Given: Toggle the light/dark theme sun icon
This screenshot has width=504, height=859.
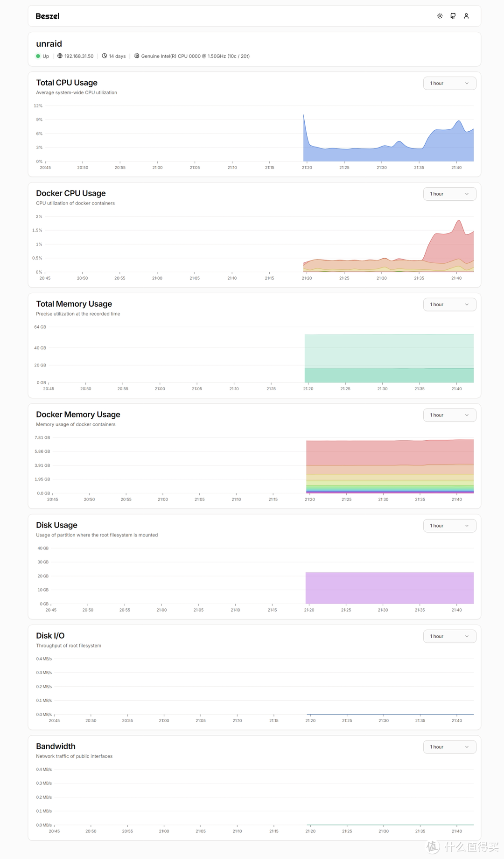Looking at the screenshot, I should click(x=440, y=16).
